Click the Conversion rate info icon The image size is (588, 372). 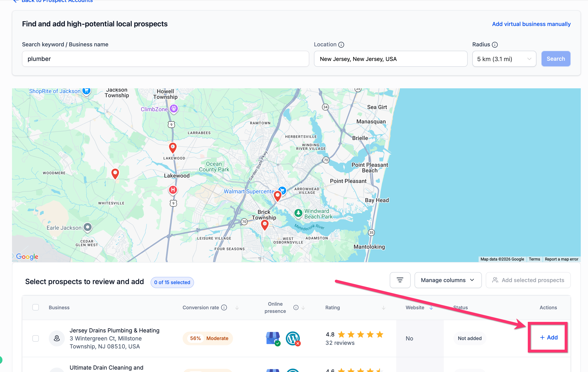coord(224,307)
